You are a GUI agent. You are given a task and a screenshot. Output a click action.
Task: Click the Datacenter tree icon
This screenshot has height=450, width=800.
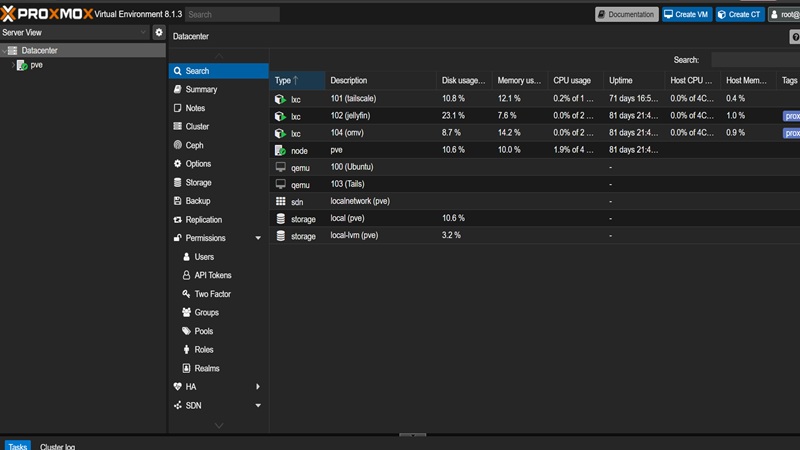pyautogui.click(x=13, y=51)
